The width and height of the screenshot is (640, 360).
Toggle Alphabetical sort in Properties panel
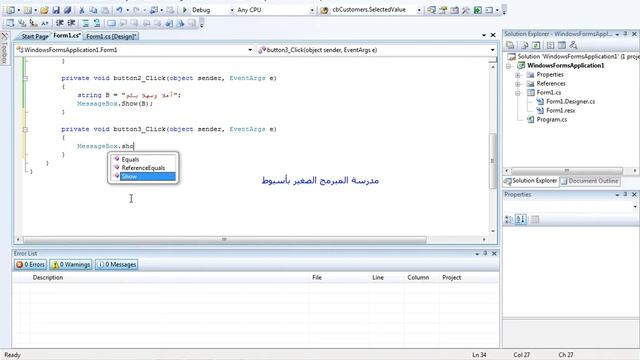(521, 220)
